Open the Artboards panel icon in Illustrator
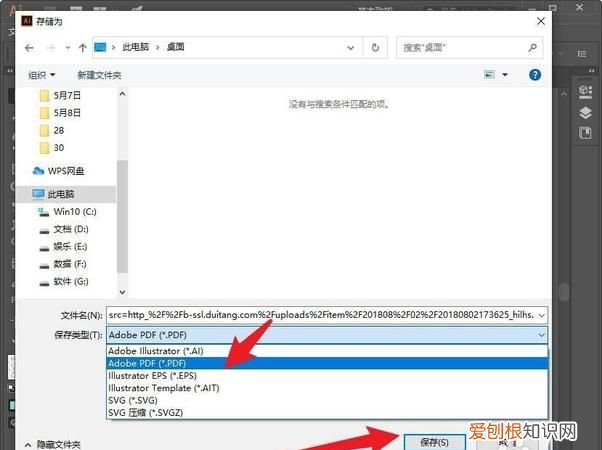Viewport: 602px width, 450px height. 585,133
